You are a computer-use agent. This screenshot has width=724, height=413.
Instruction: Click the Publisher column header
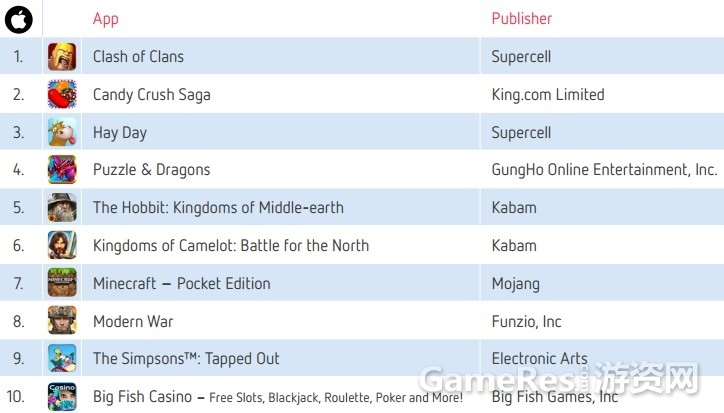pos(522,18)
